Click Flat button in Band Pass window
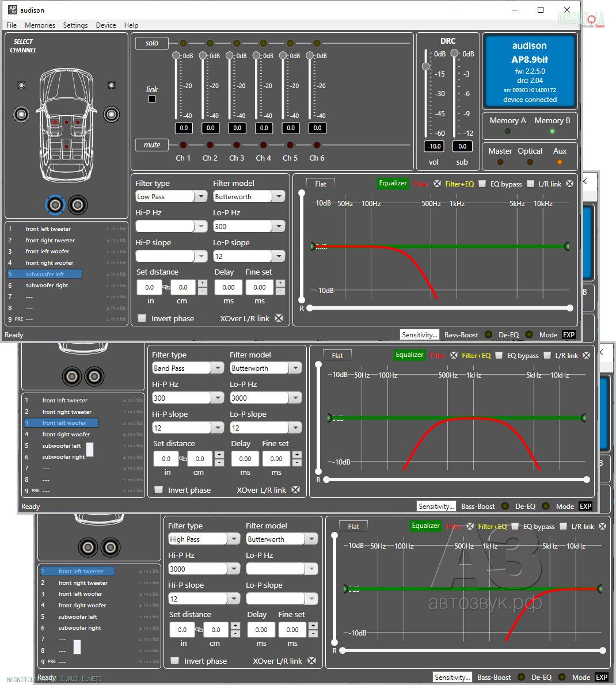The height and width of the screenshot is (685, 616). (x=337, y=356)
